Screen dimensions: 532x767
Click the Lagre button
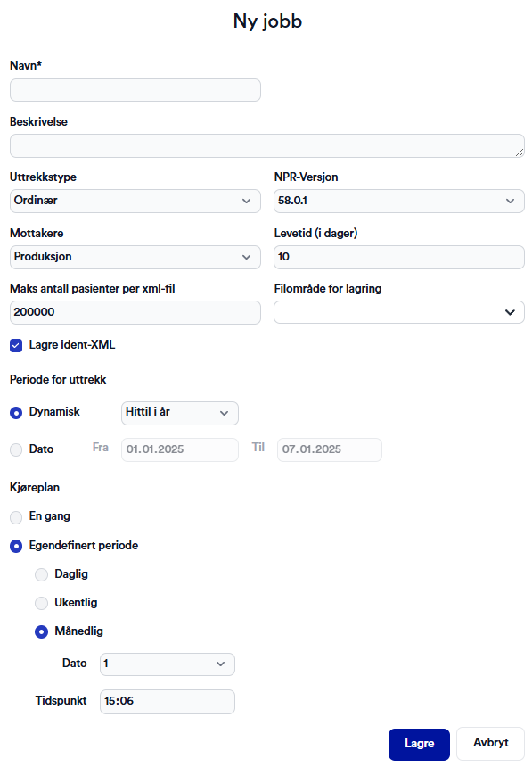419,743
